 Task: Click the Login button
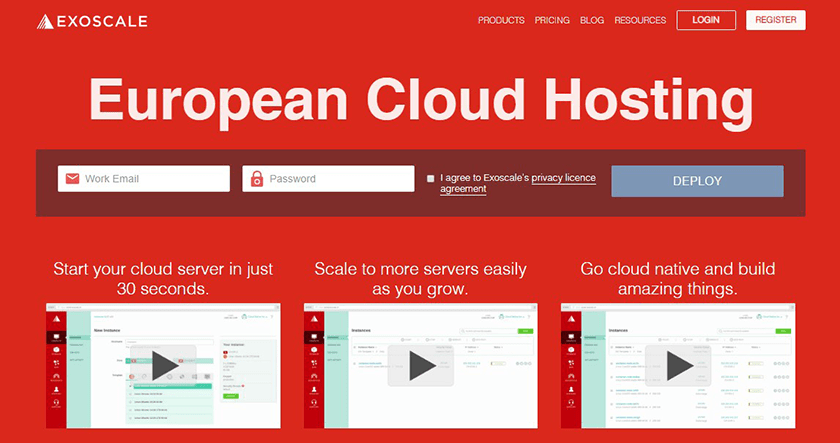[x=706, y=20]
